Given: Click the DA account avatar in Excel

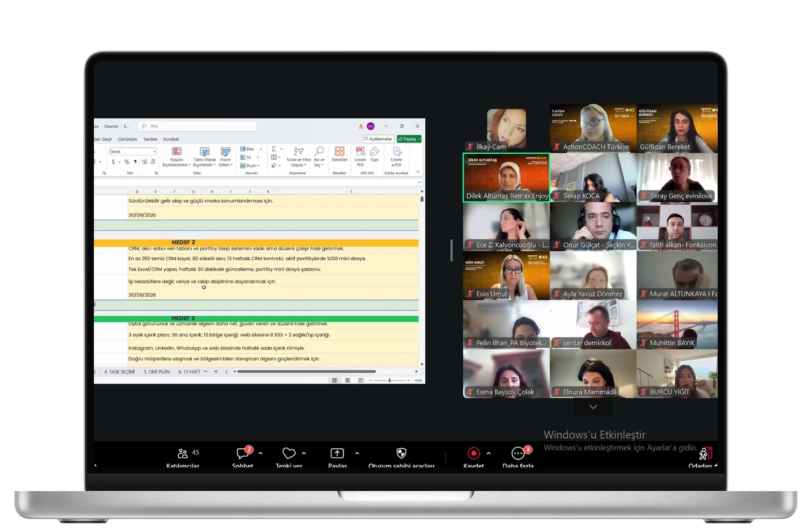Looking at the screenshot, I should pos(371,126).
